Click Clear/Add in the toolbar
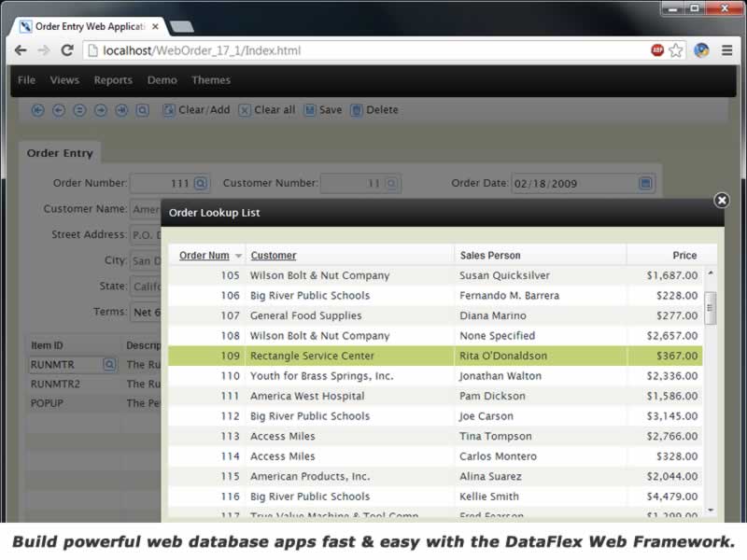The width and height of the screenshot is (747, 560). coord(196,110)
